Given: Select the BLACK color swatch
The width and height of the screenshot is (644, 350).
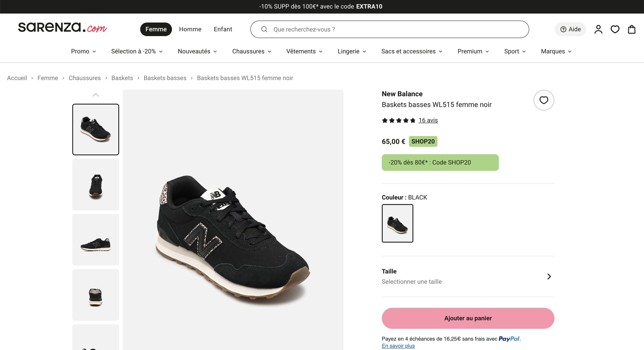Looking at the screenshot, I should coord(397,223).
